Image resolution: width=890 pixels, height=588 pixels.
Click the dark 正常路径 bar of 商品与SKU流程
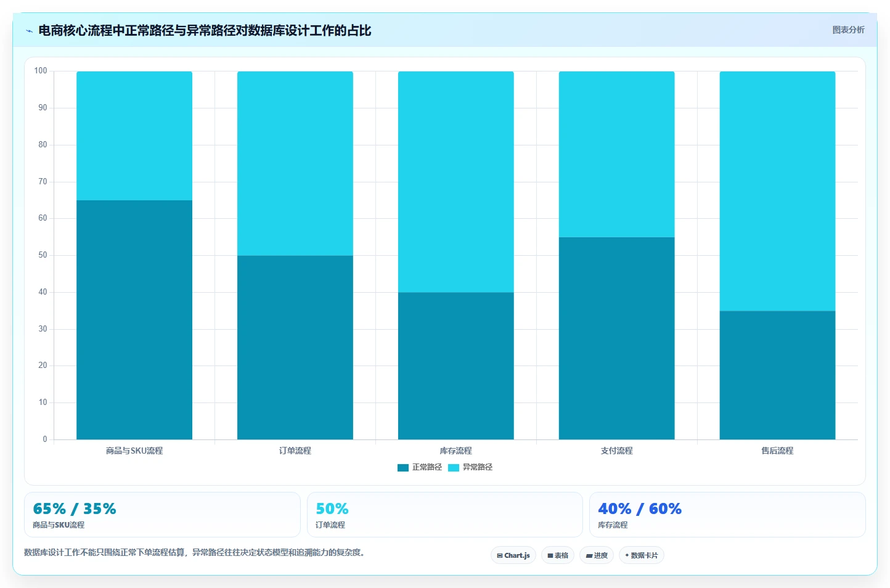coord(134,320)
